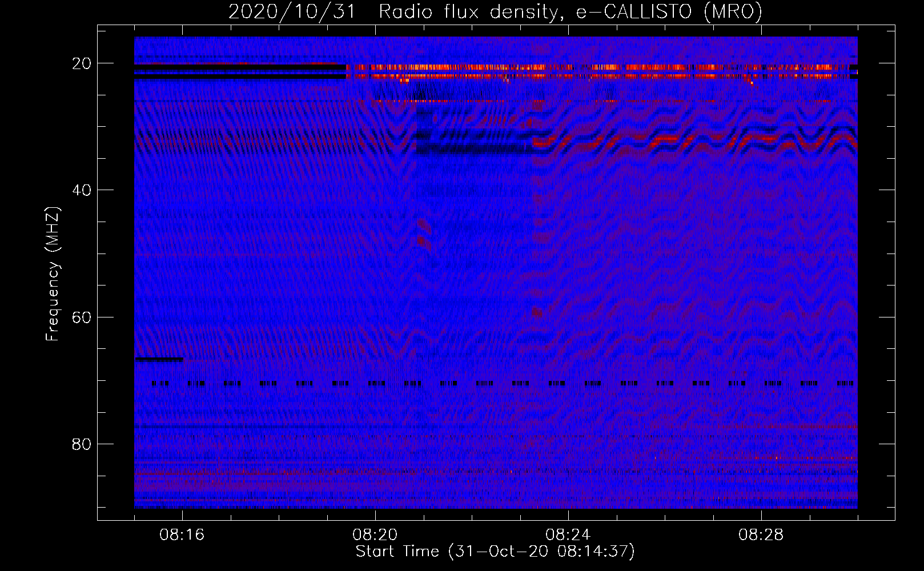Click the "Frequency (MHZ)" axis label
The height and width of the screenshot is (571, 924).
click(x=53, y=274)
